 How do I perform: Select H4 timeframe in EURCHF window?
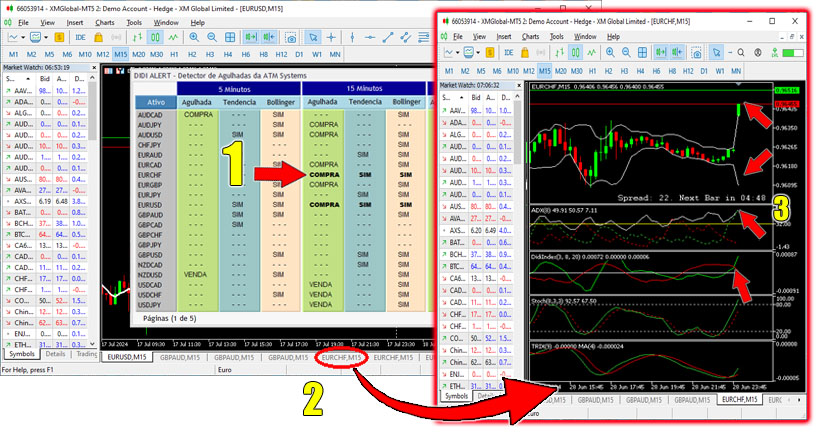(640, 71)
